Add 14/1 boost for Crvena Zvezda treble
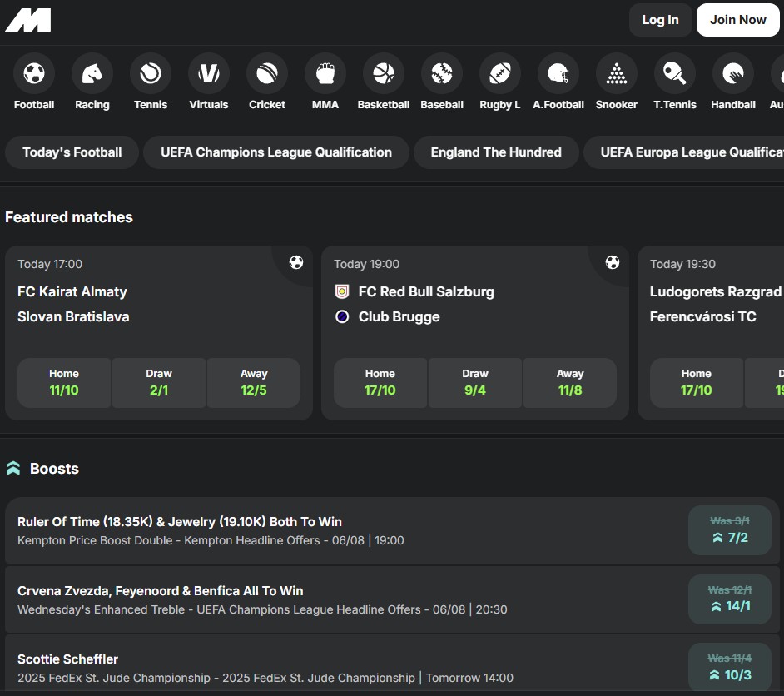The height and width of the screenshot is (696, 784). [730, 599]
